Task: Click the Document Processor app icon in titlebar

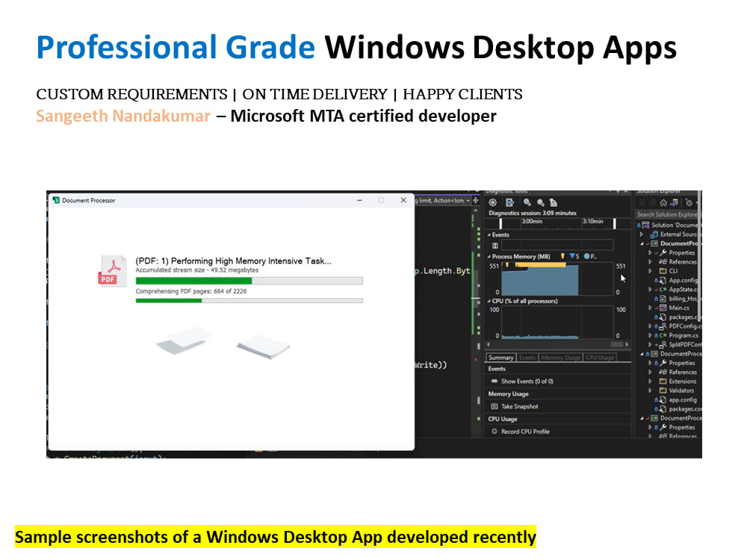Action: click(x=56, y=200)
